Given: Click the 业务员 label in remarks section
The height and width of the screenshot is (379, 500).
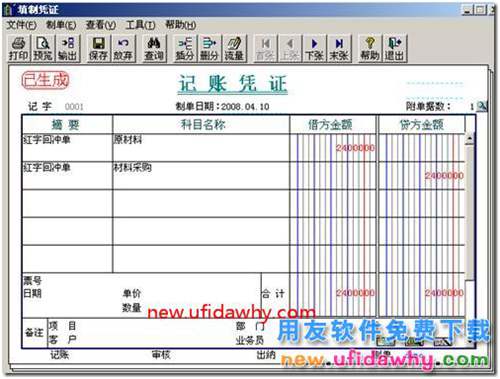Looking at the screenshot, I should 250,340.
